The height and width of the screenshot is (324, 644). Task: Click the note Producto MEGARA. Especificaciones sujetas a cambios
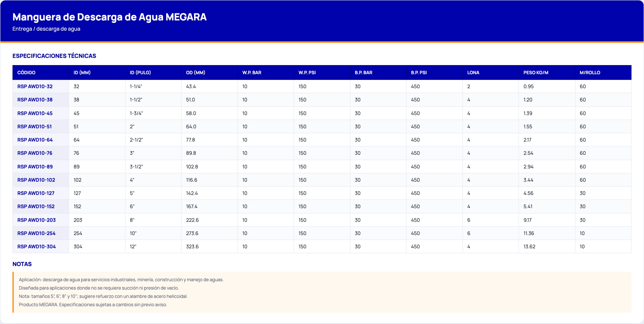click(x=93, y=305)
